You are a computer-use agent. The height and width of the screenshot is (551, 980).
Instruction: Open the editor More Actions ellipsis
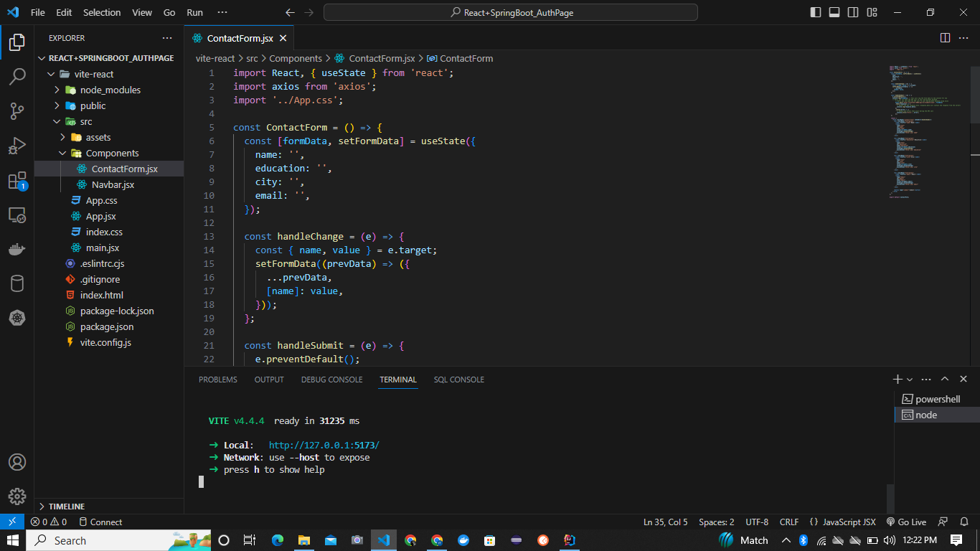(x=964, y=38)
